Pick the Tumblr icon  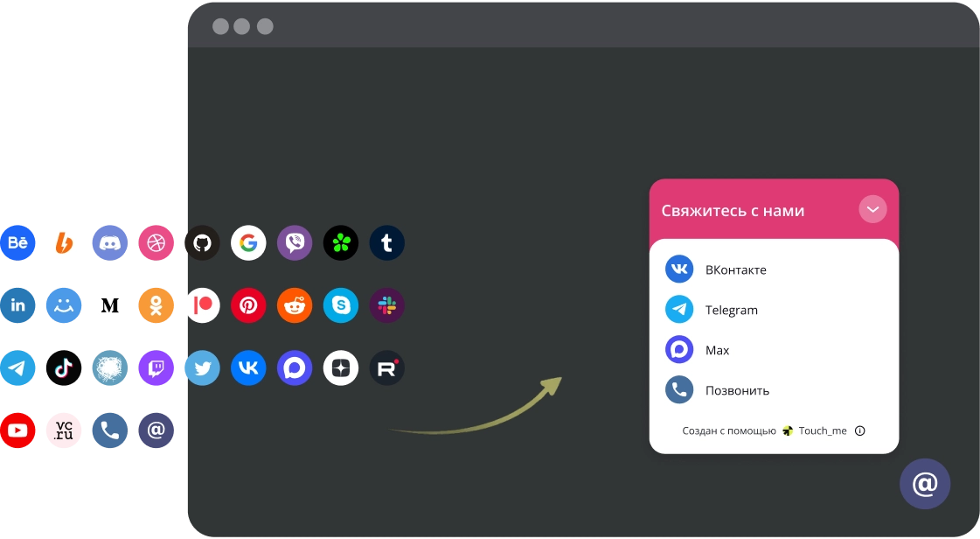point(386,243)
